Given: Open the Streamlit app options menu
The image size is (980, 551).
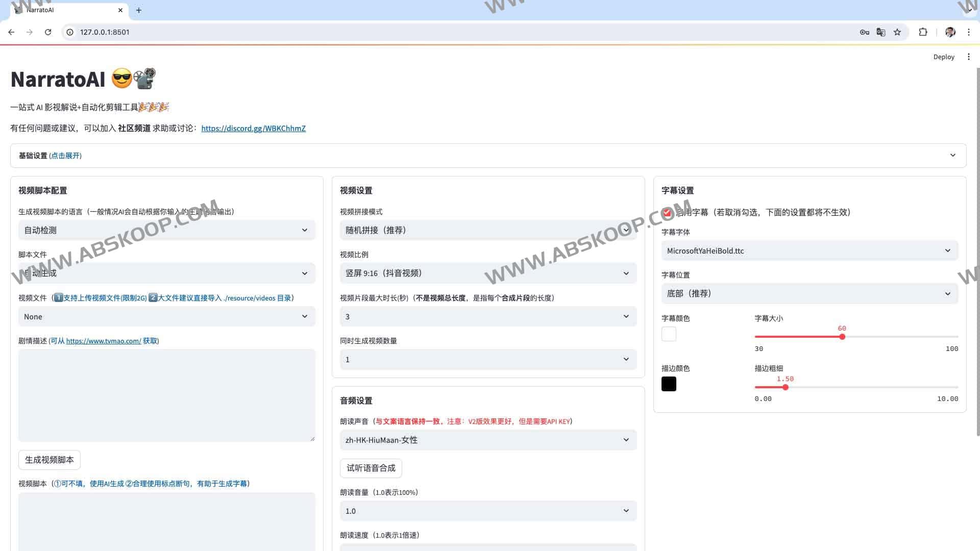Looking at the screenshot, I should [x=968, y=57].
